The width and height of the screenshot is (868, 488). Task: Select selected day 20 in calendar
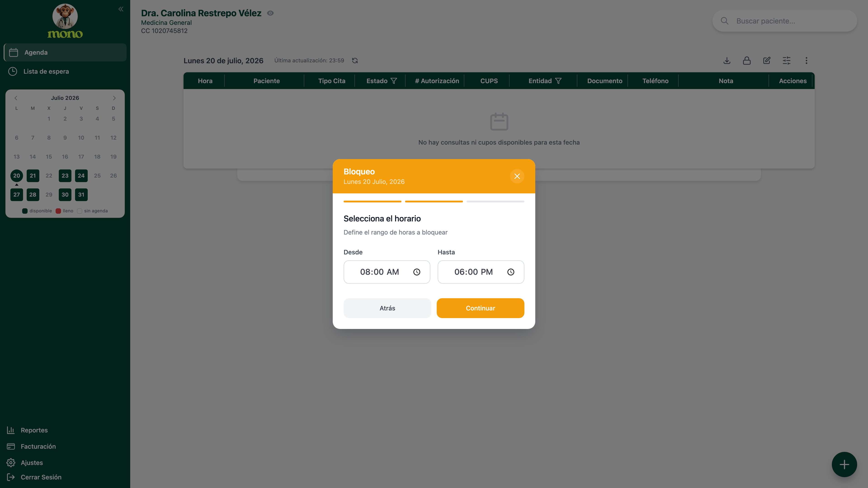pyautogui.click(x=17, y=176)
